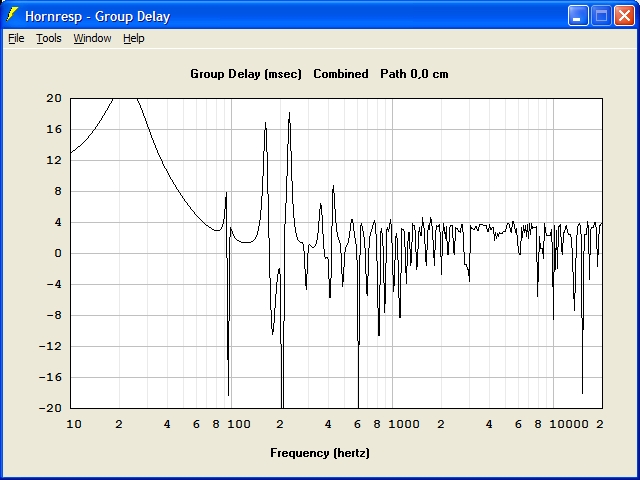
Task: Click the x-axis label 10
Action: (74, 424)
